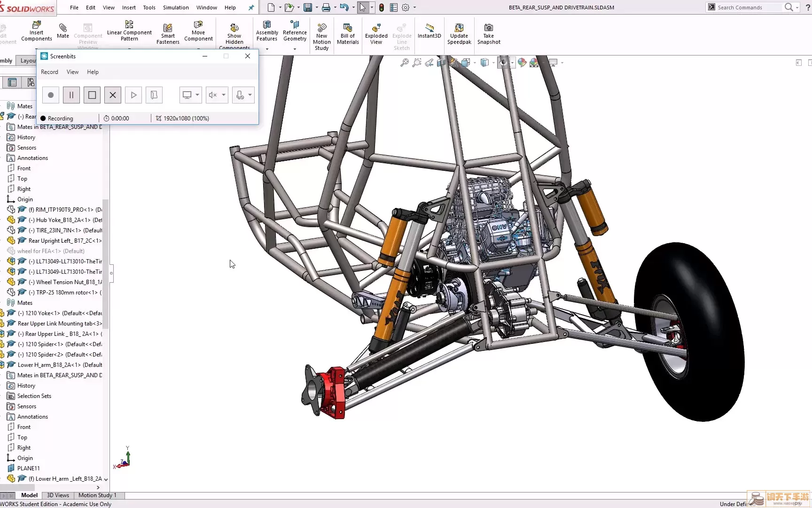812x508 pixels.
Task: Click Apply Scene icon in view toolbar
Action: (534, 63)
